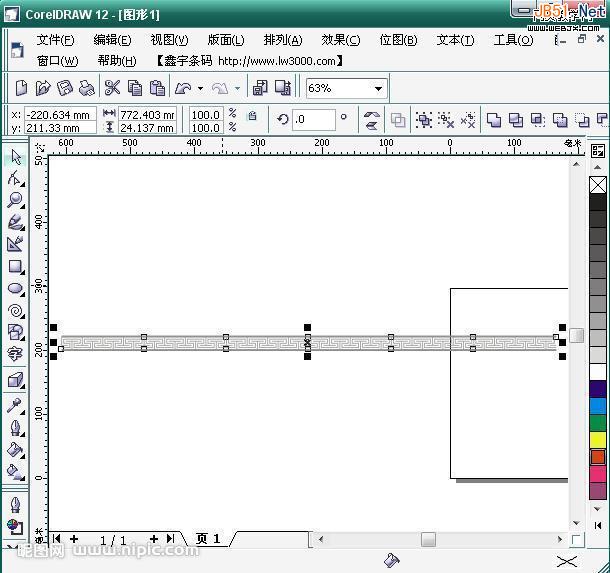Select the Pick tool arrow

[x=16, y=156]
